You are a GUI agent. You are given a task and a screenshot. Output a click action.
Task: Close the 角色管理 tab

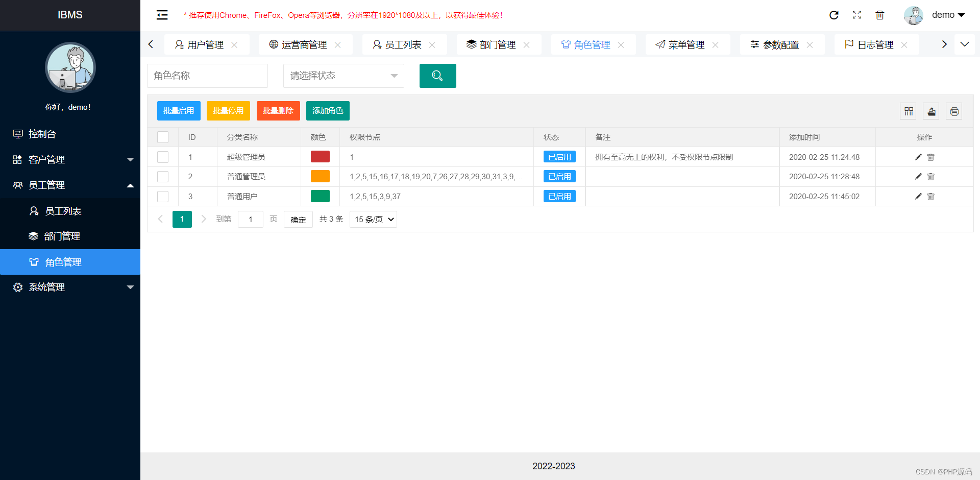[x=621, y=45]
